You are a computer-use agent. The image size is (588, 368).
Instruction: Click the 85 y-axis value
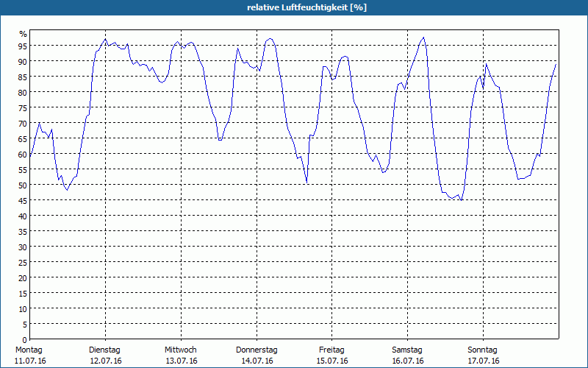pos(23,77)
